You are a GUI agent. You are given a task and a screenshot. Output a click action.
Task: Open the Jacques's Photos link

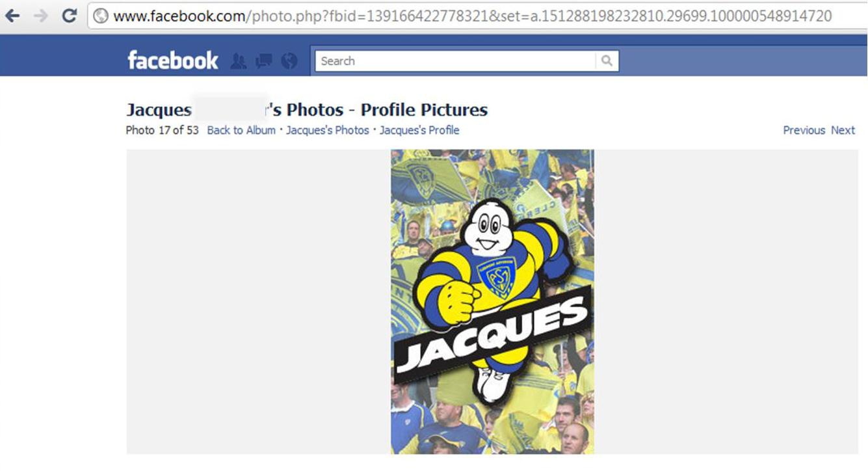[328, 130]
